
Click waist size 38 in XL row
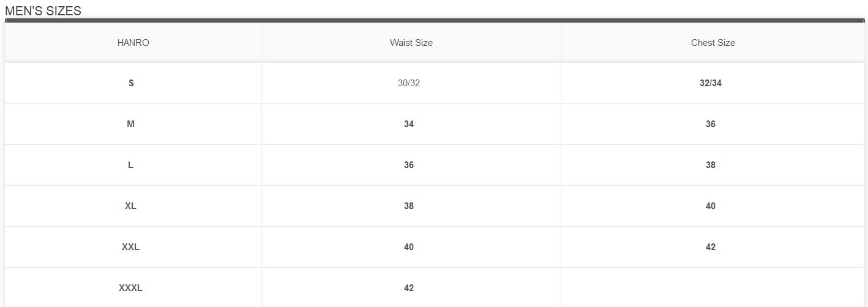point(409,206)
